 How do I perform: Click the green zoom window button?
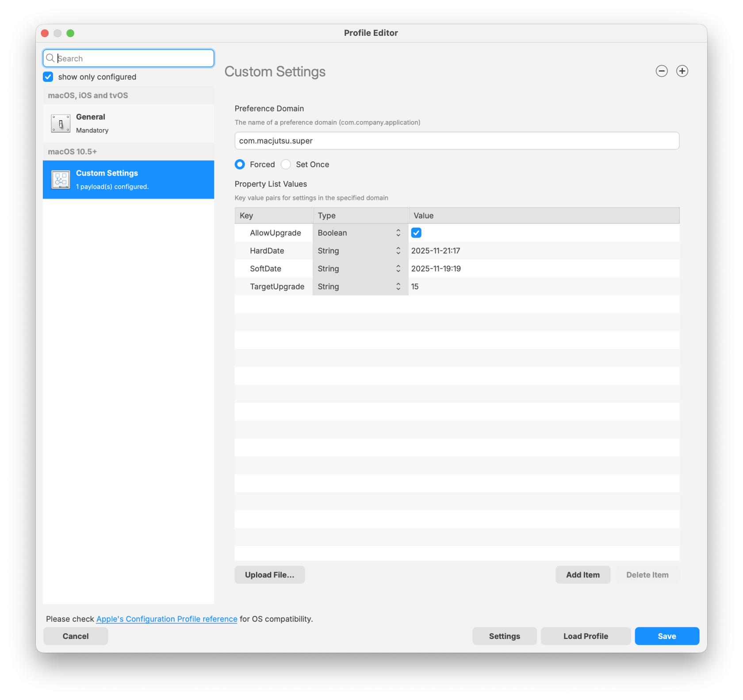70,33
